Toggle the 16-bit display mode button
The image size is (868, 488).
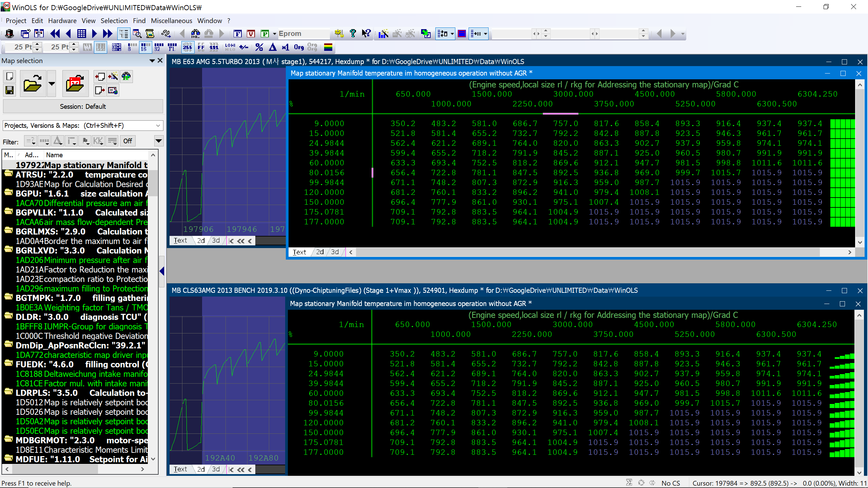click(x=145, y=47)
